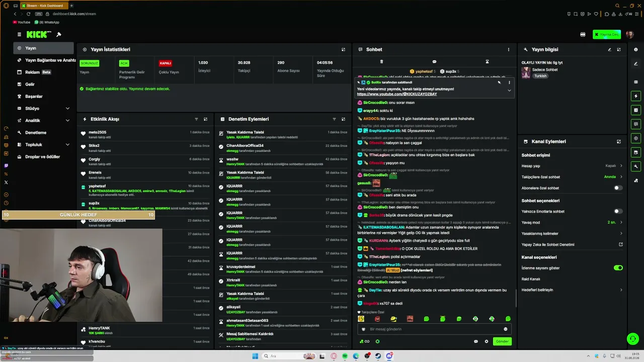Image resolution: width=644 pixels, height=362 pixels.
Task: Click the YouTube bookmark in browser bar
Action: [21, 22]
